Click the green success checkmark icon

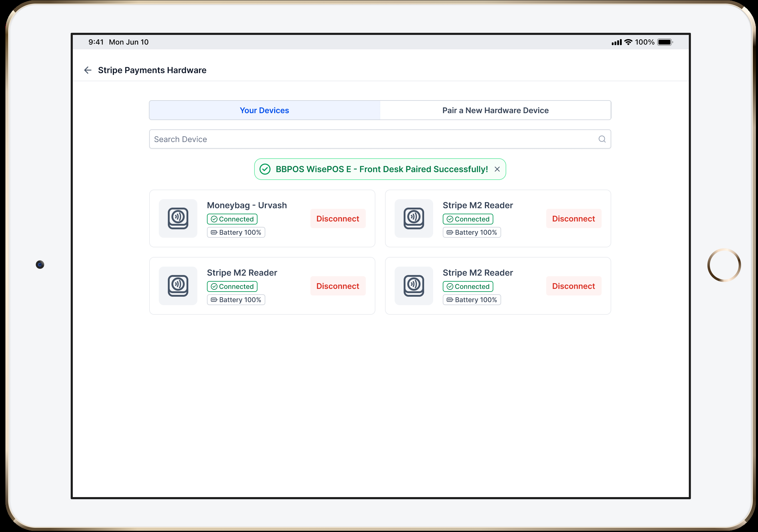265,169
